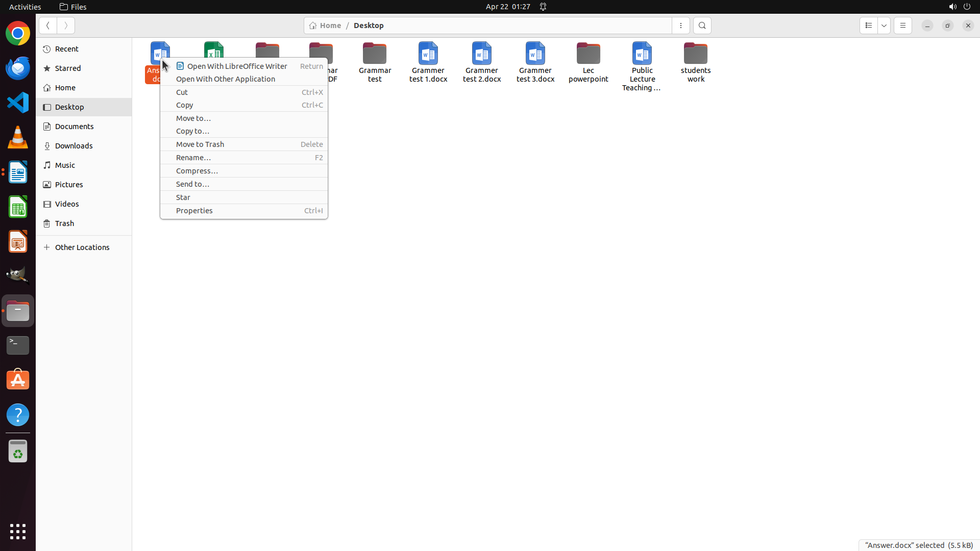980x551 pixels.
Task: Toggle list view layout button
Action: tap(868, 26)
